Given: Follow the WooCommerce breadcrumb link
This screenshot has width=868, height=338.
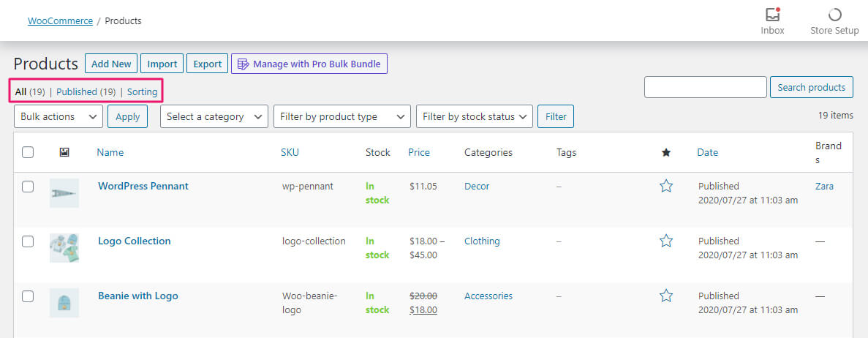Looking at the screenshot, I should 60,20.
